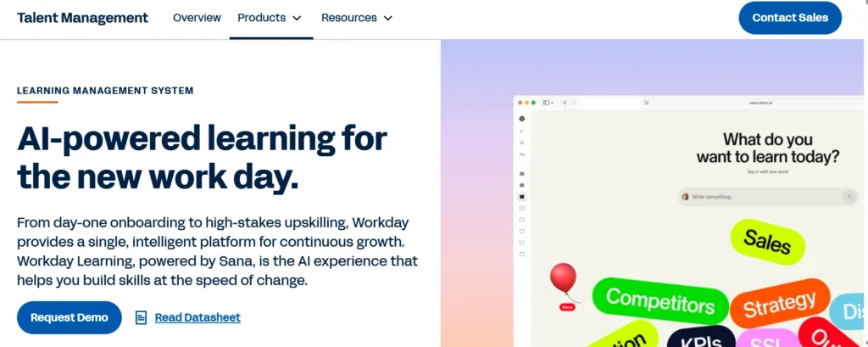The image size is (868, 347).
Task: Click the Write something input field
Action: click(768, 197)
